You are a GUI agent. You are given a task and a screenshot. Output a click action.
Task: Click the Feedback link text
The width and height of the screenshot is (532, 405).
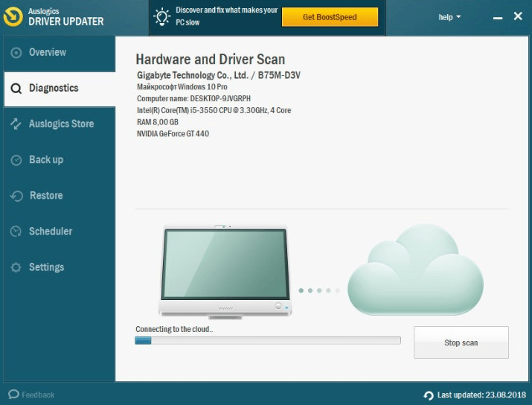click(x=38, y=395)
